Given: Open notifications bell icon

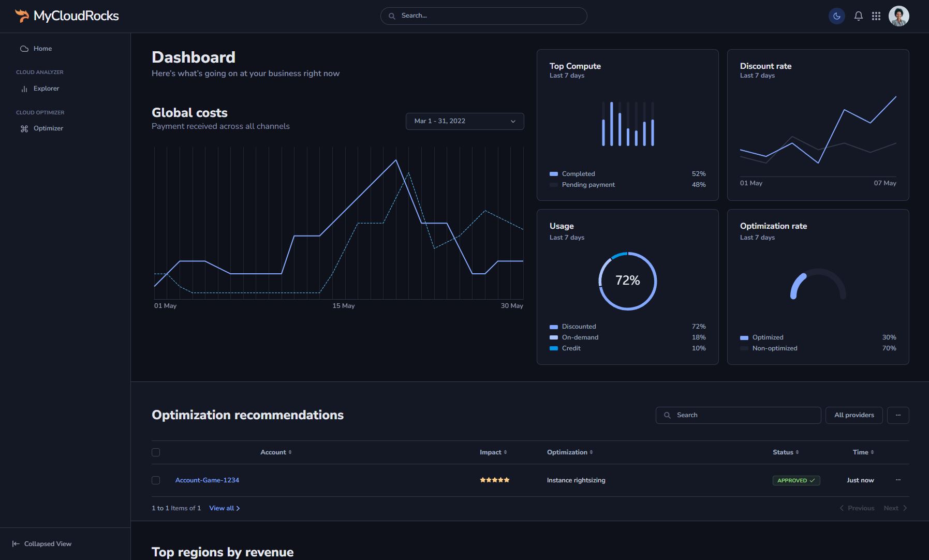Looking at the screenshot, I should (859, 16).
